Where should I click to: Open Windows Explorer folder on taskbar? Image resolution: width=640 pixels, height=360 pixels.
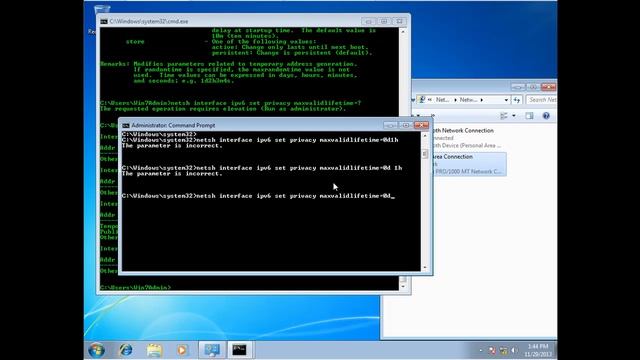pyautogui.click(x=154, y=350)
